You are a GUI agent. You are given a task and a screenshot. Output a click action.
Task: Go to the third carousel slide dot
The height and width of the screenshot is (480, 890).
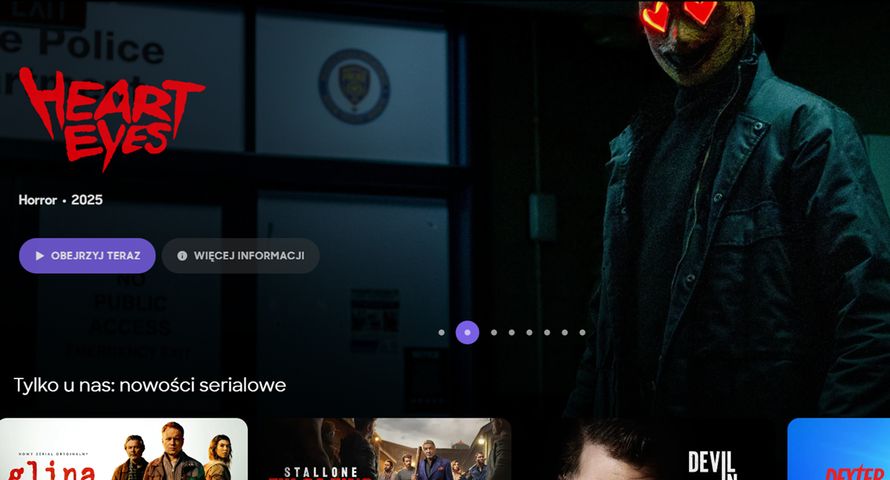[x=494, y=332]
